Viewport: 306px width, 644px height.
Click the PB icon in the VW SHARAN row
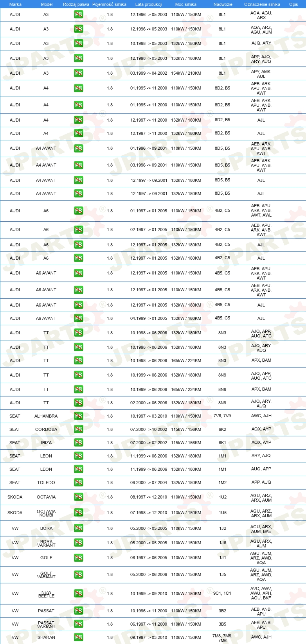coord(79,637)
